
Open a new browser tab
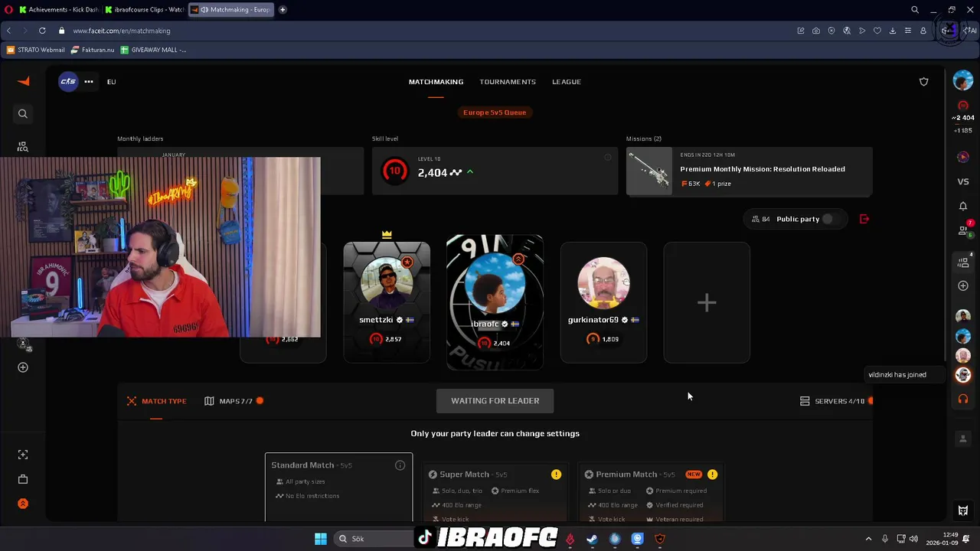click(x=283, y=10)
